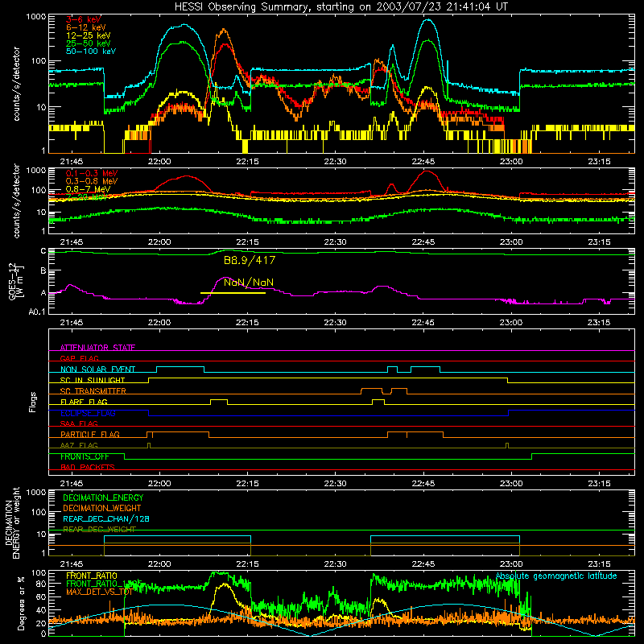Select the 3-6 keV legend label
Screen dimensions: 644x644
84,19
